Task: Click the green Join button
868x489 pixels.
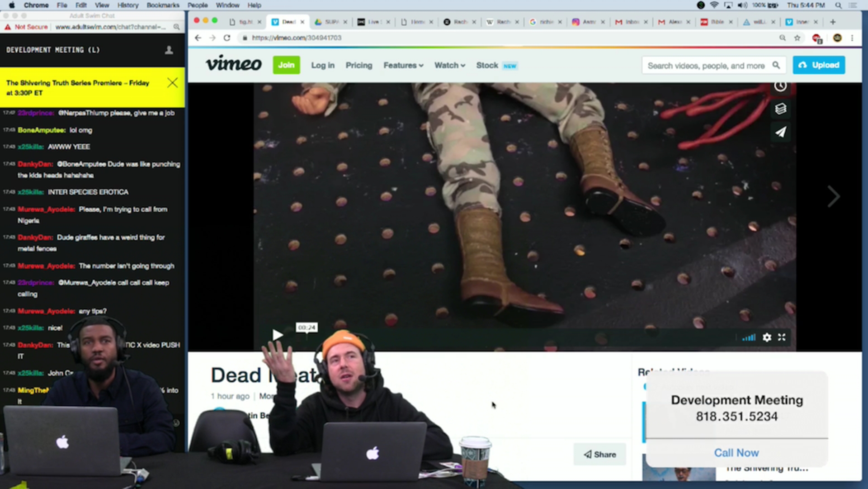Action: click(286, 65)
